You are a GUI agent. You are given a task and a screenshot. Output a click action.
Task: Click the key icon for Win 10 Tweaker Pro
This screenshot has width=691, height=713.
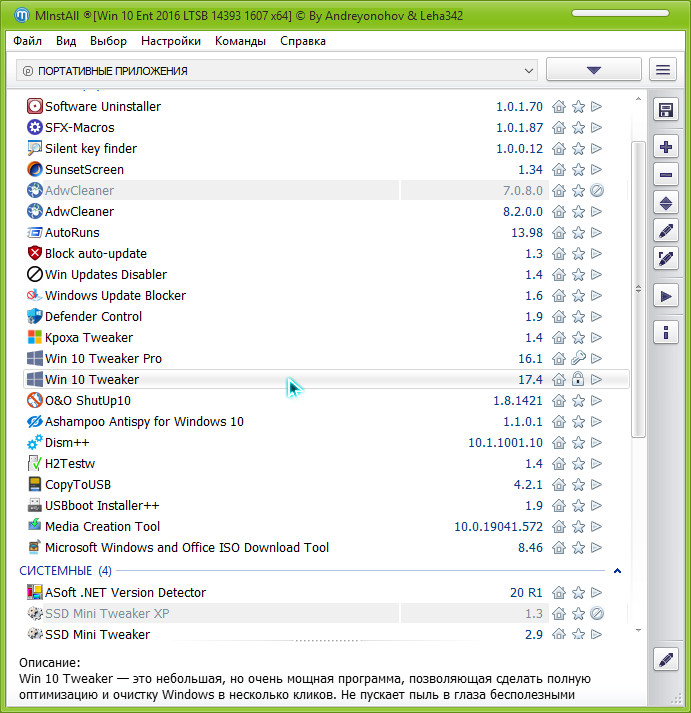pyautogui.click(x=578, y=359)
